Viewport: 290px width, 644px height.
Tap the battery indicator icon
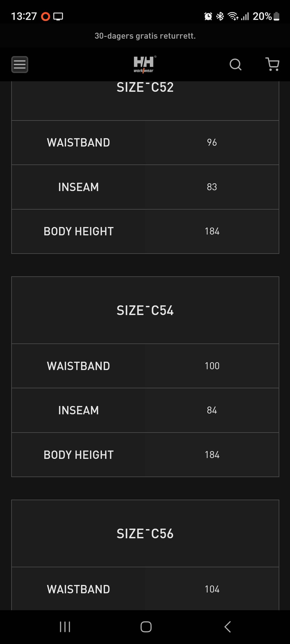click(x=276, y=16)
